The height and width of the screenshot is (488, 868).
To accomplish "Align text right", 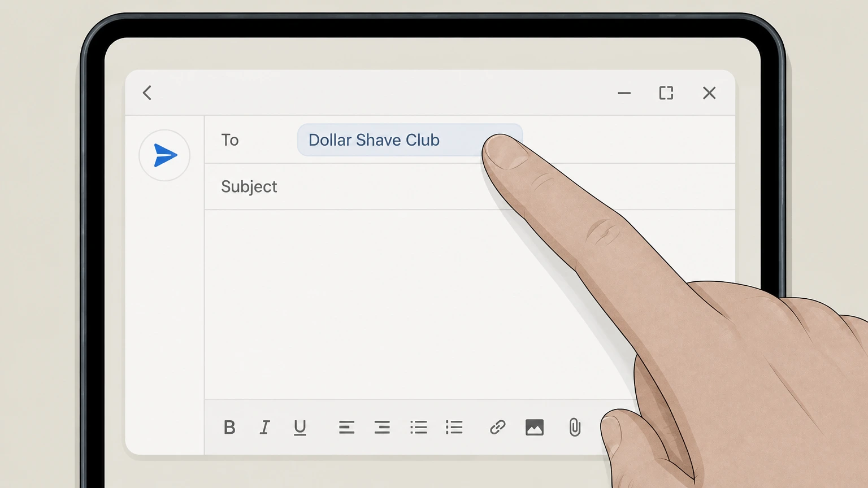I will 382,428.
